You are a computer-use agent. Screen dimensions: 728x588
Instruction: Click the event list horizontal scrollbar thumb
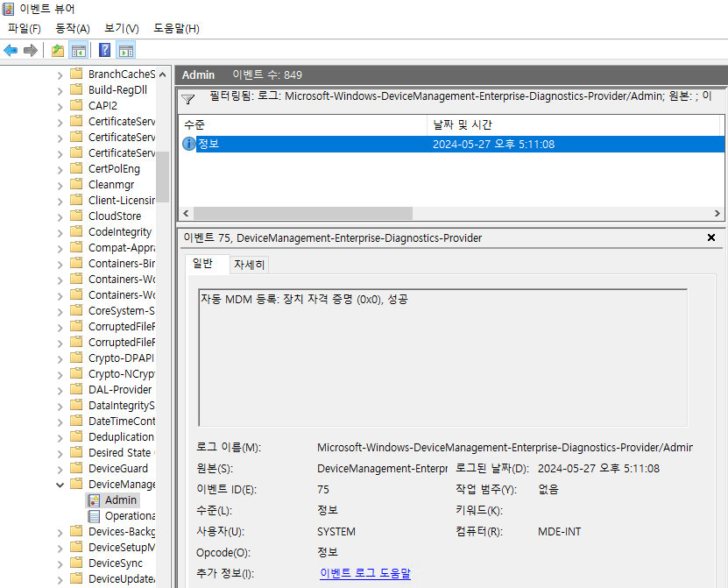click(x=303, y=213)
